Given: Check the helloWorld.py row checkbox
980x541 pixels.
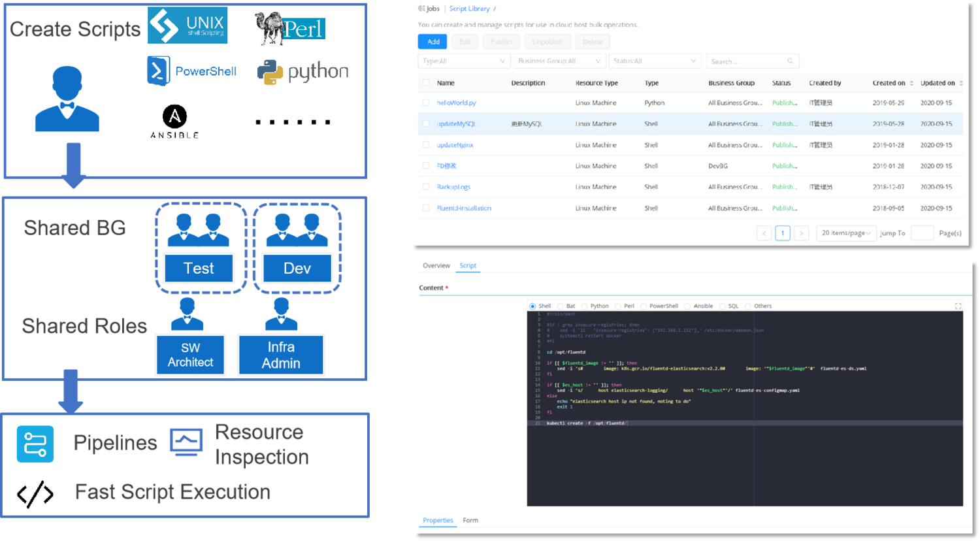Looking at the screenshot, I should click(x=426, y=103).
